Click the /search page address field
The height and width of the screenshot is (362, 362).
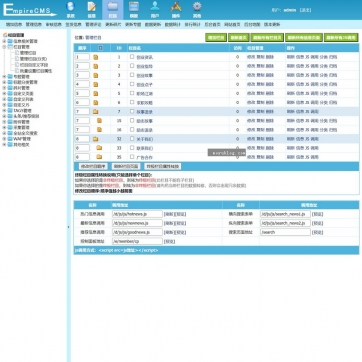(285, 232)
